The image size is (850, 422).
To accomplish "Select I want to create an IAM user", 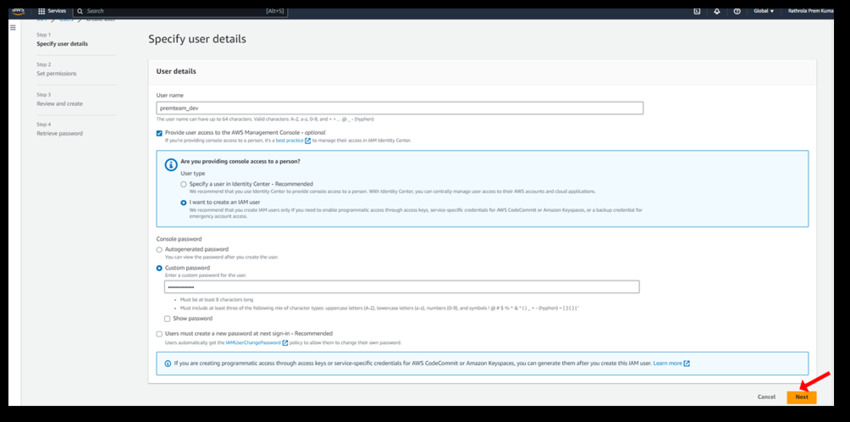I will [183, 202].
